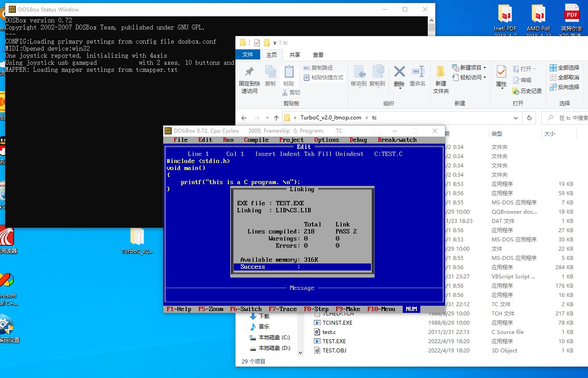Open the Turbo C File menu
The height and width of the screenshot is (378, 588).
[x=180, y=140]
